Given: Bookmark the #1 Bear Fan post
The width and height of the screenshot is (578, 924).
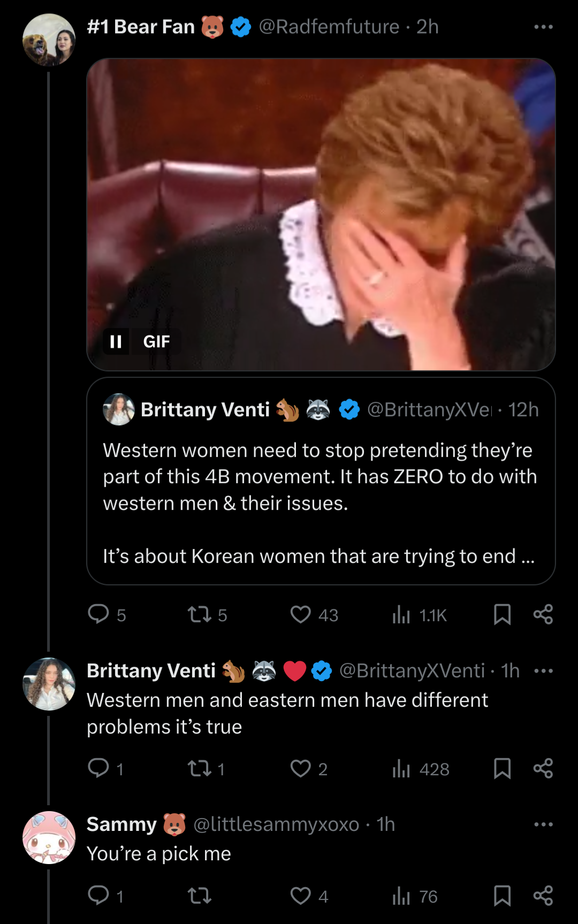Looking at the screenshot, I should pyautogui.click(x=502, y=614).
